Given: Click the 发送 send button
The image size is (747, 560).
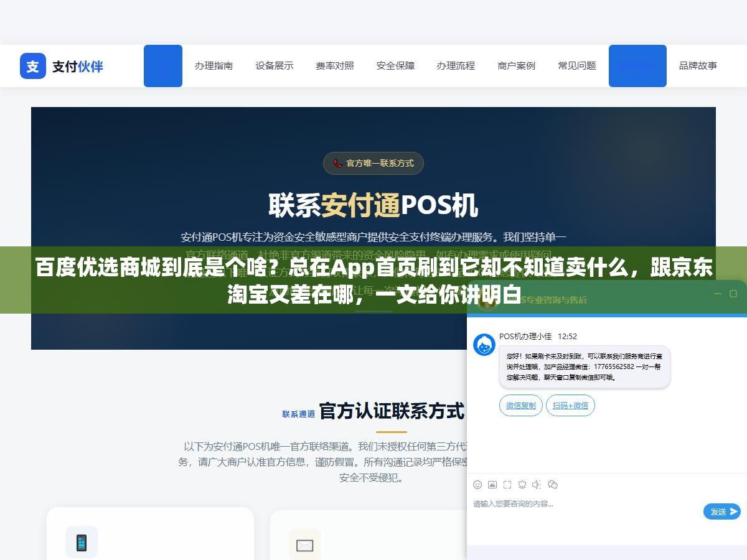Looking at the screenshot, I should point(722,511).
